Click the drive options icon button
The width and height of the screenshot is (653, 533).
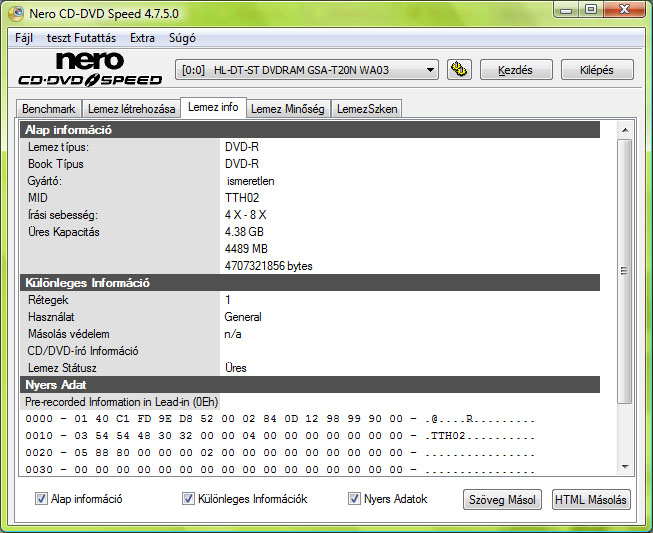[x=459, y=70]
